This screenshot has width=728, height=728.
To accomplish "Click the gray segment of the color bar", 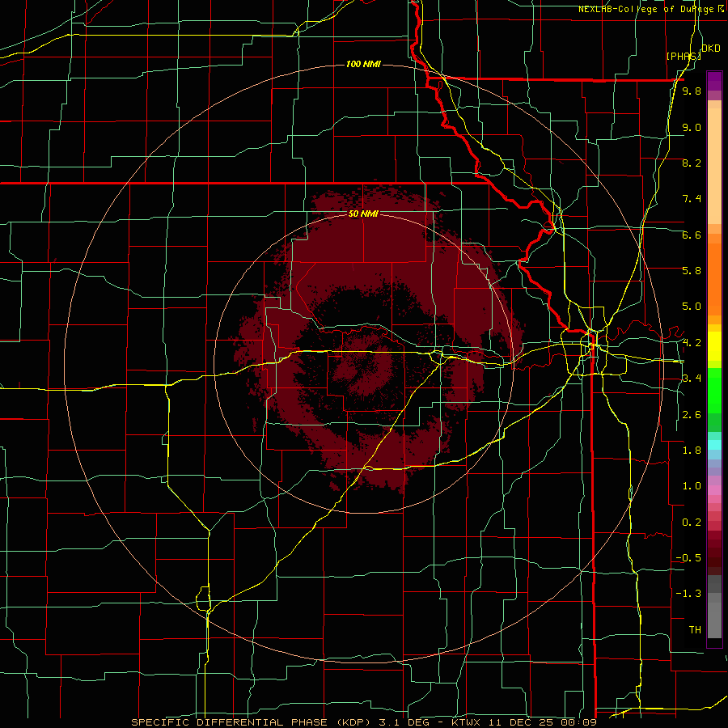I will pyautogui.click(x=714, y=607).
